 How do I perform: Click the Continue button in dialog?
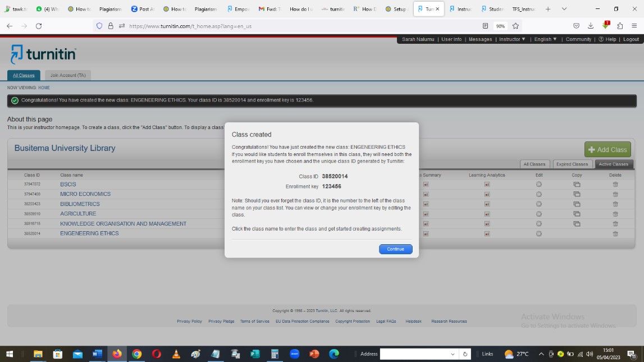(x=395, y=249)
